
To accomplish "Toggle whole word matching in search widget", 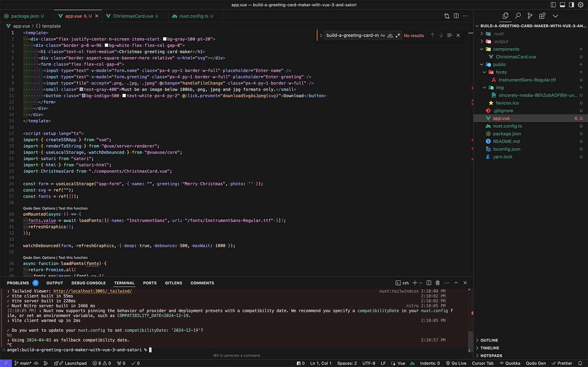I will [390, 35].
